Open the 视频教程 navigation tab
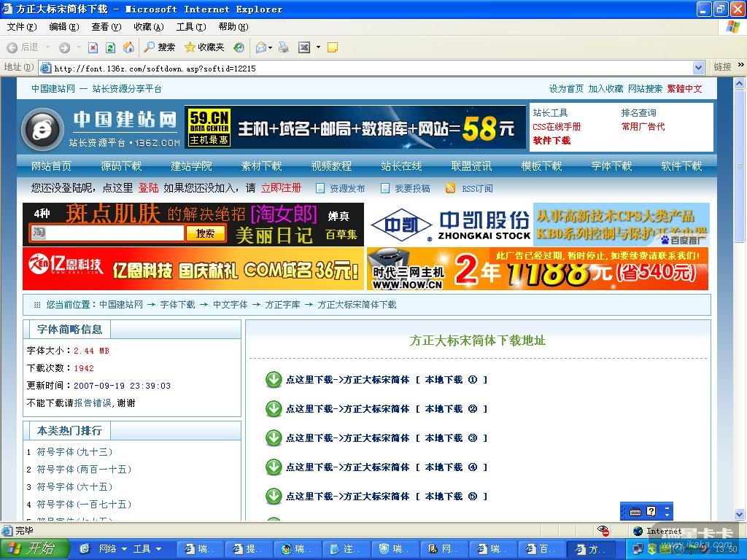The image size is (747, 560). click(x=331, y=166)
